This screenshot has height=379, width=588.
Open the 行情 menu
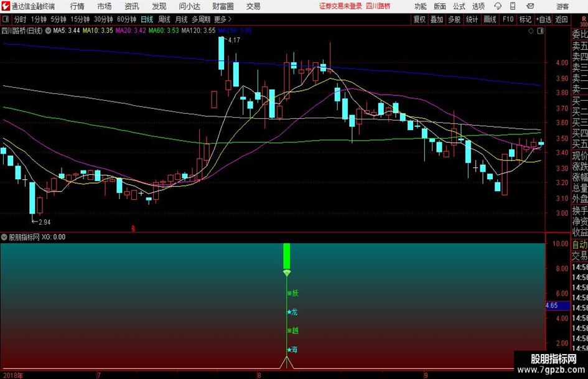[x=77, y=6]
